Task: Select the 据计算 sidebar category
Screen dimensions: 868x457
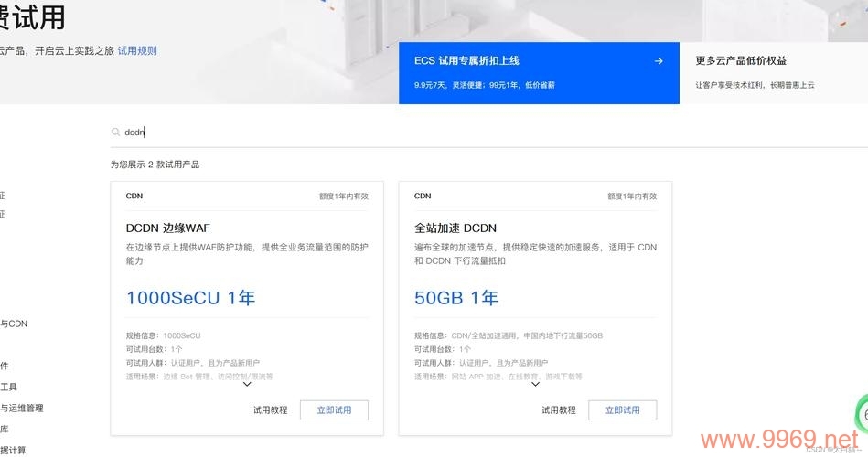Action: coord(13,451)
